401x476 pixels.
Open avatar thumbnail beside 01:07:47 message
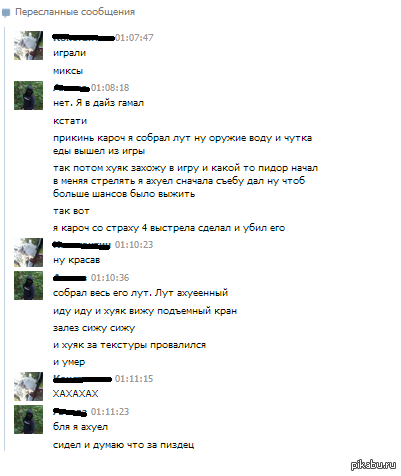[28, 46]
